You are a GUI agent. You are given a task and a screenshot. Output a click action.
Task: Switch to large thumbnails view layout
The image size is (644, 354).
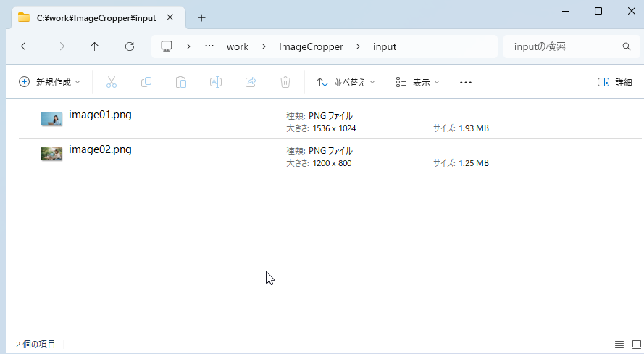coord(636,344)
